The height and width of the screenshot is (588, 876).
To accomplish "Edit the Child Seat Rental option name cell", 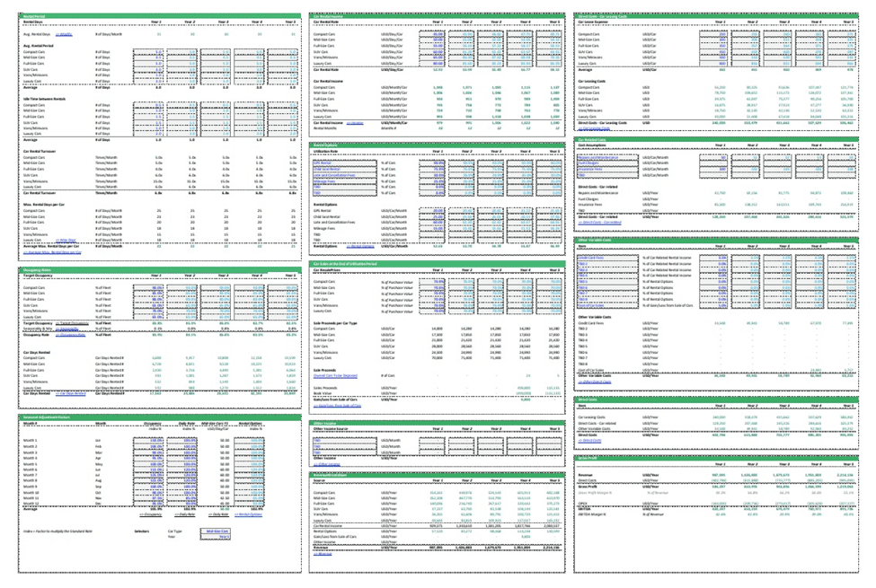I will (x=344, y=169).
